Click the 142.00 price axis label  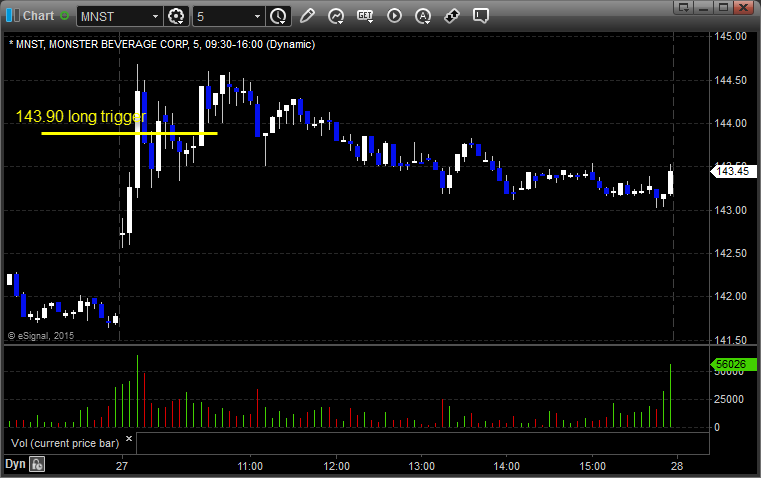click(730, 297)
